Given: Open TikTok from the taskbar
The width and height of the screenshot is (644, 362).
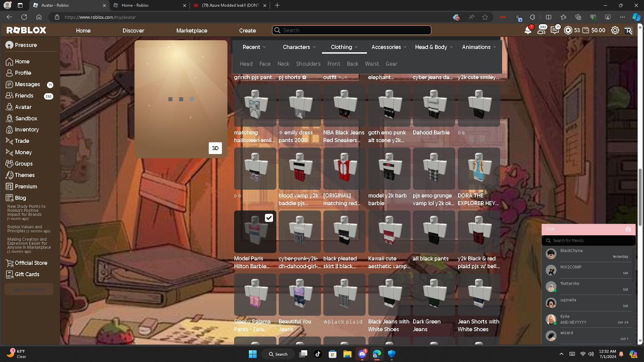Looking at the screenshot, I should coord(318,354).
